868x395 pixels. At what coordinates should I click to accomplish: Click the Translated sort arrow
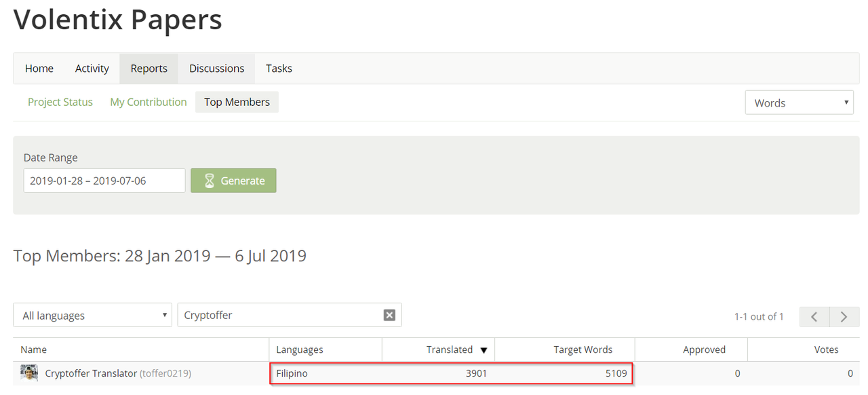484,350
